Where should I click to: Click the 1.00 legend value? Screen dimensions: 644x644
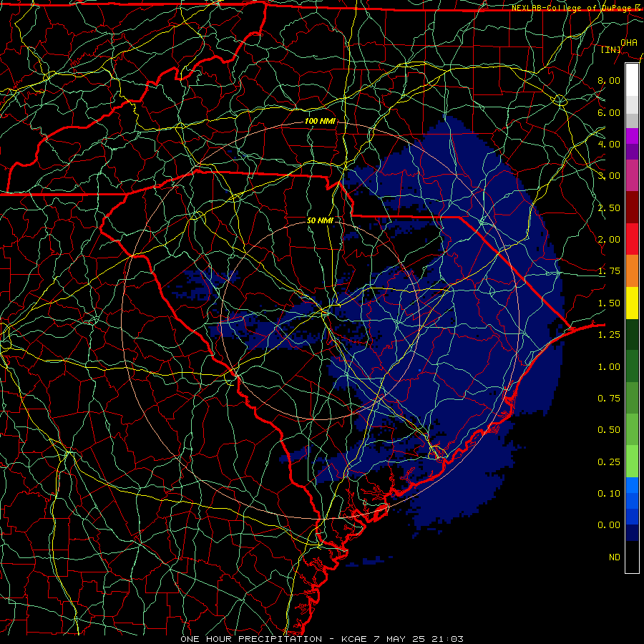[x=609, y=367]
